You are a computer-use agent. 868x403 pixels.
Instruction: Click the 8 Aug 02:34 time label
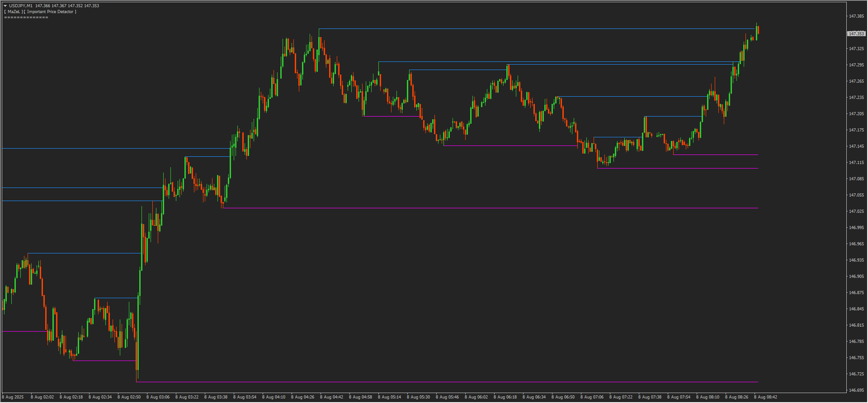[100, 398]
